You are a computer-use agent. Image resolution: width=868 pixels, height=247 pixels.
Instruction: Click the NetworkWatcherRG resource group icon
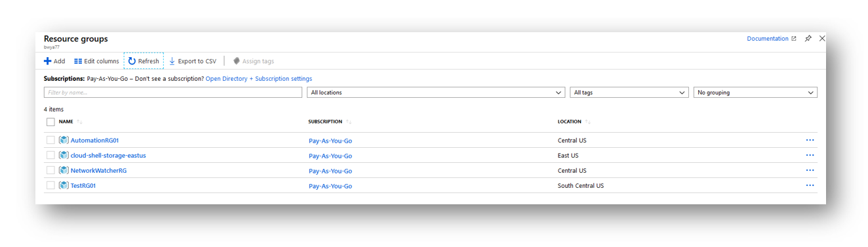pyautogui.click(x=64, y=170)
